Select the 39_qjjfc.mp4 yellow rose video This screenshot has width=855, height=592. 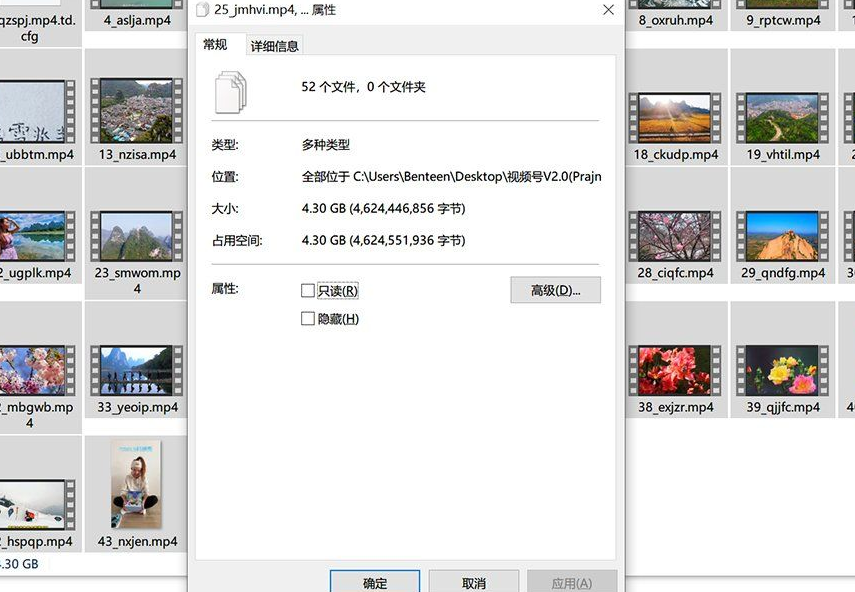[782, 371]
